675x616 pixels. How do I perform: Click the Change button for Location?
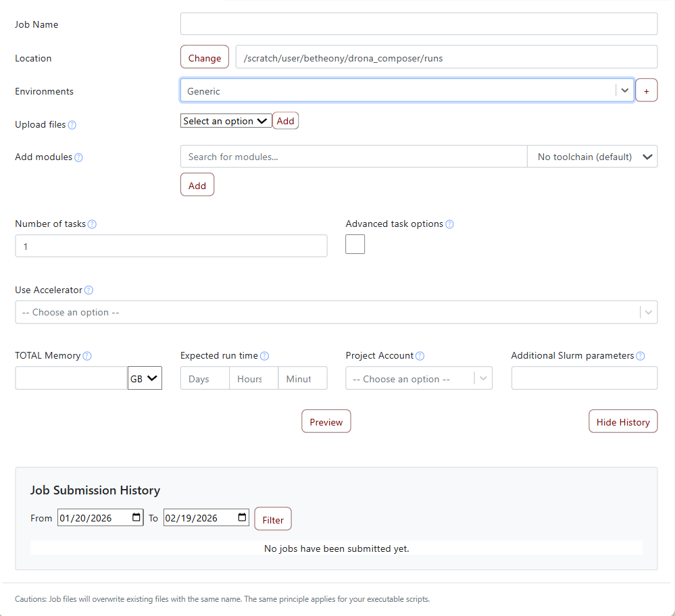point(204,57)
